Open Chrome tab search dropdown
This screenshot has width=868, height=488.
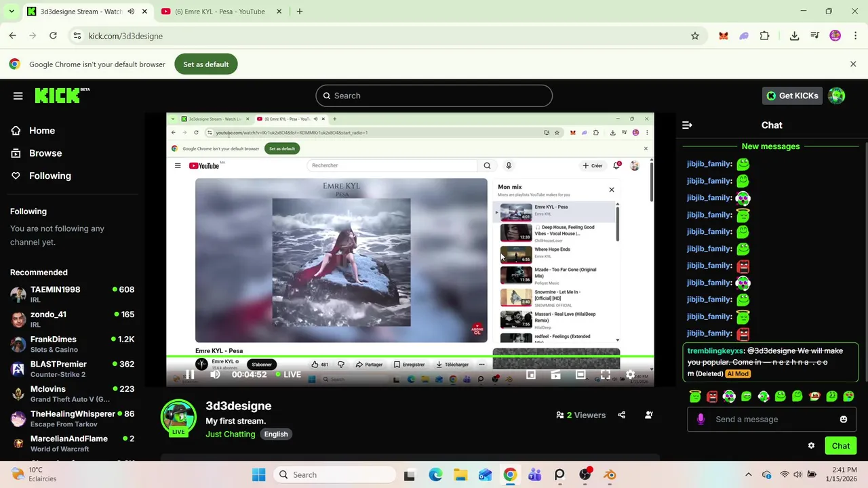tap(12, 12)
